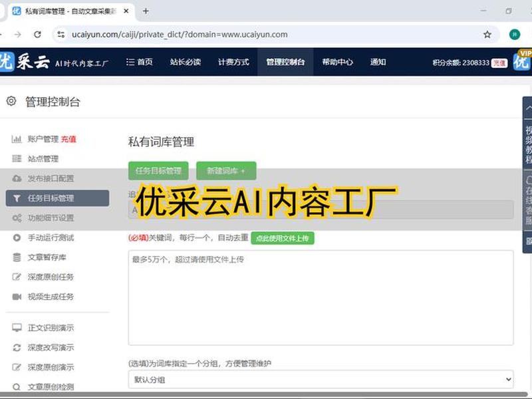The width and height of the screenshot is (532, 399).
Task: Click the keywords textarea
Action: [x=321, y=298]
